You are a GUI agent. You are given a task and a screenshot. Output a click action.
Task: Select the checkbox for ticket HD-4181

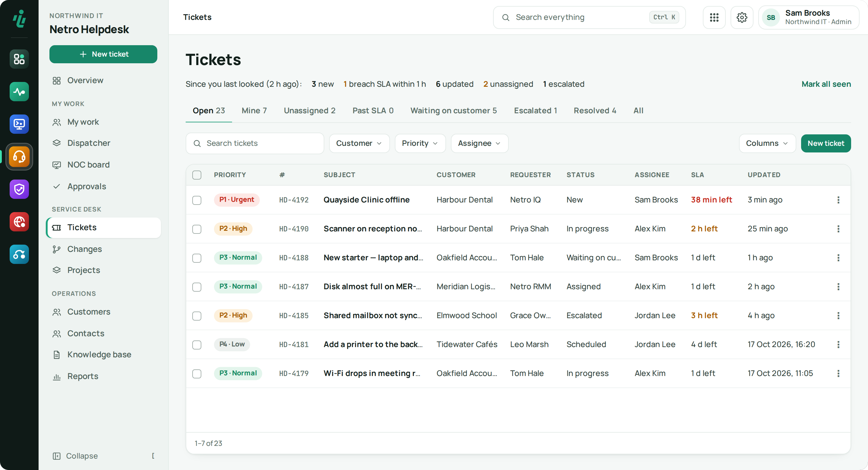(x=197, y=345)
